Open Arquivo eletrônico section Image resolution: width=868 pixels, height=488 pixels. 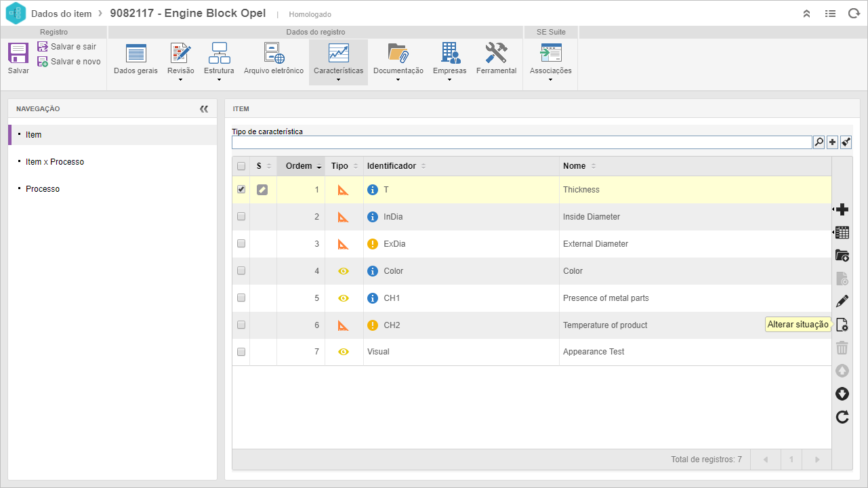274,59
